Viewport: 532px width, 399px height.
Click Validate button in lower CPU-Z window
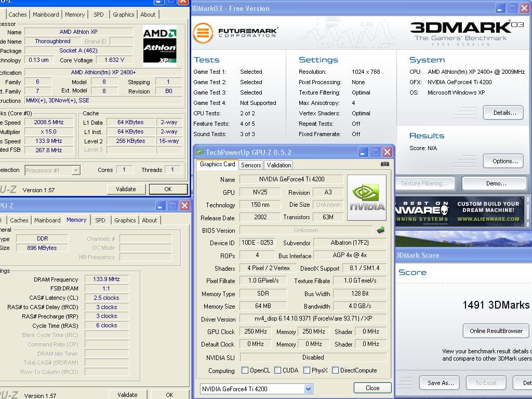[128, 395]
